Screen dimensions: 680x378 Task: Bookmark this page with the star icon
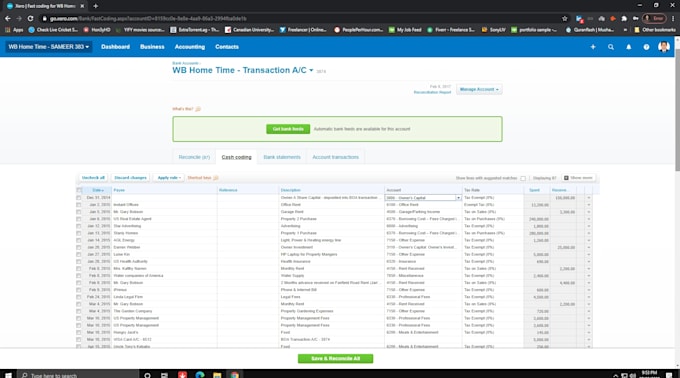(565, 19)
